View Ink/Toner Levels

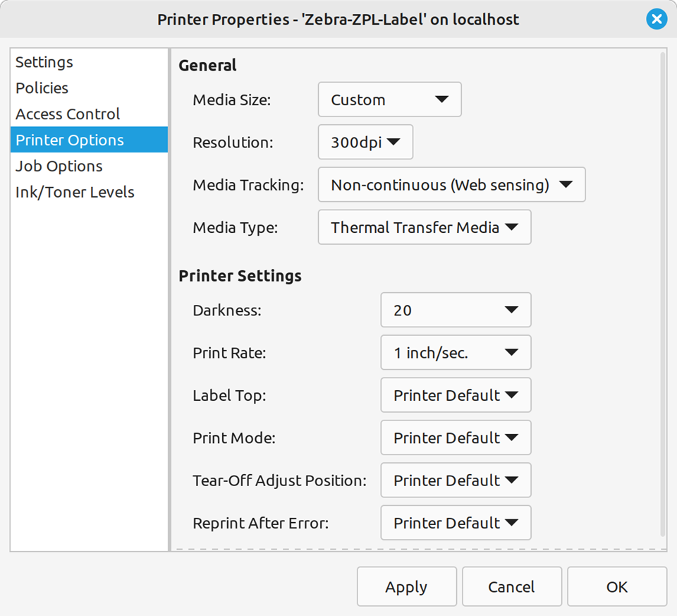[x=75, y=192]
